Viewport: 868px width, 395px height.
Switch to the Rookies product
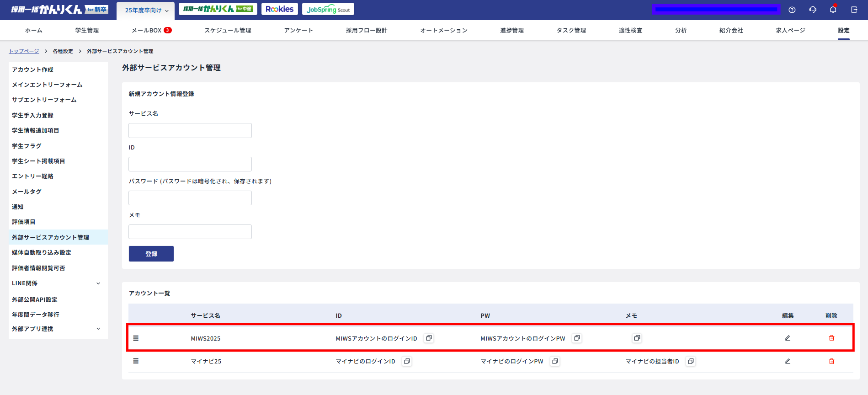pos(280,9)
